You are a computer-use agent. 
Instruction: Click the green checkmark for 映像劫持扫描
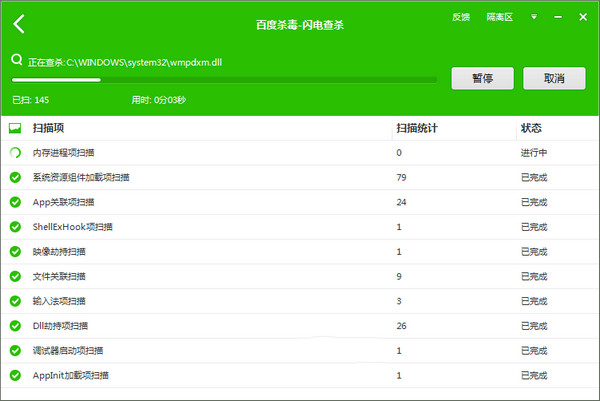point(15,252)
